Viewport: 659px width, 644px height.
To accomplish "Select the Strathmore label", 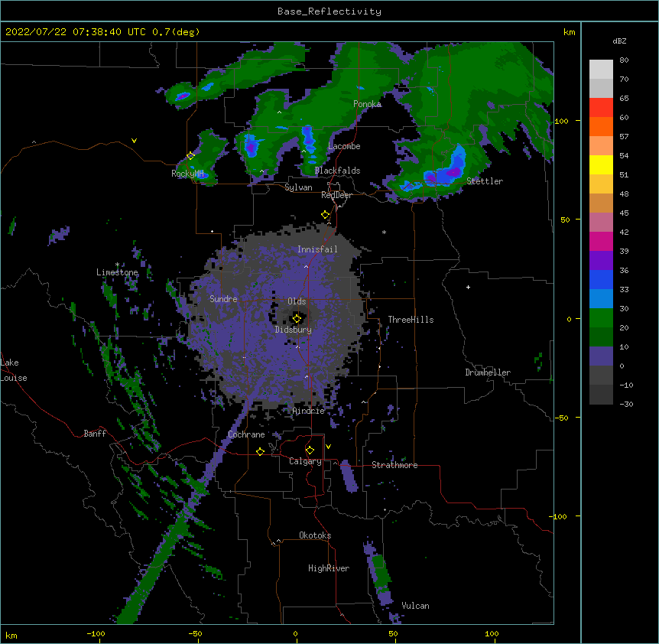I will (x=394, y=465).
